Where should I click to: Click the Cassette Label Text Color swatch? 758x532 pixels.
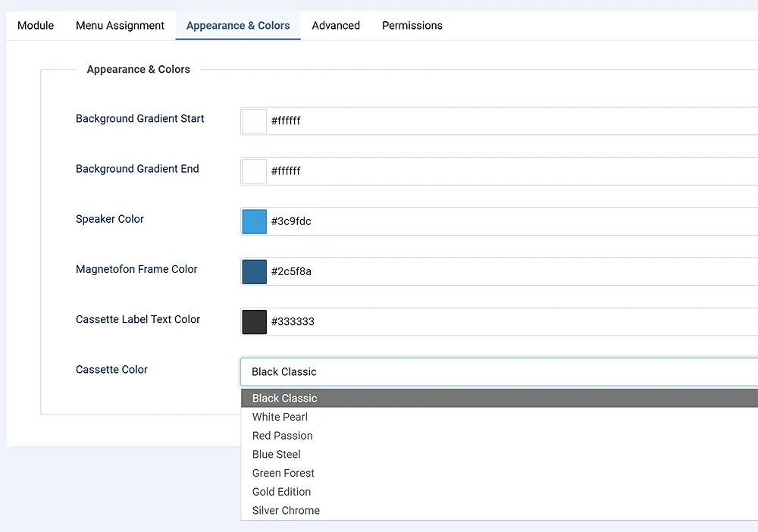pyautogui.click(x=255, y=321)
